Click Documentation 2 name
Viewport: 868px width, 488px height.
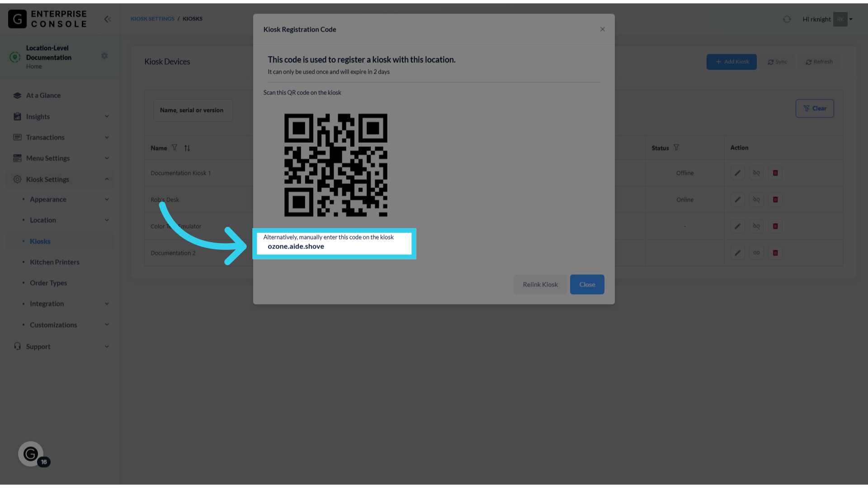pyautogui.click(x=173, y=253)
